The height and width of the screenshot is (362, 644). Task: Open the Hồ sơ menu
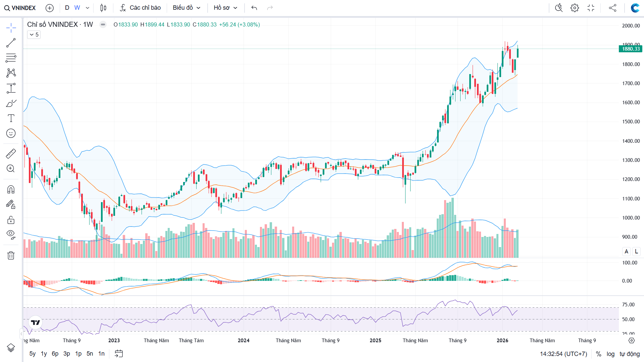tap(225, 8)
